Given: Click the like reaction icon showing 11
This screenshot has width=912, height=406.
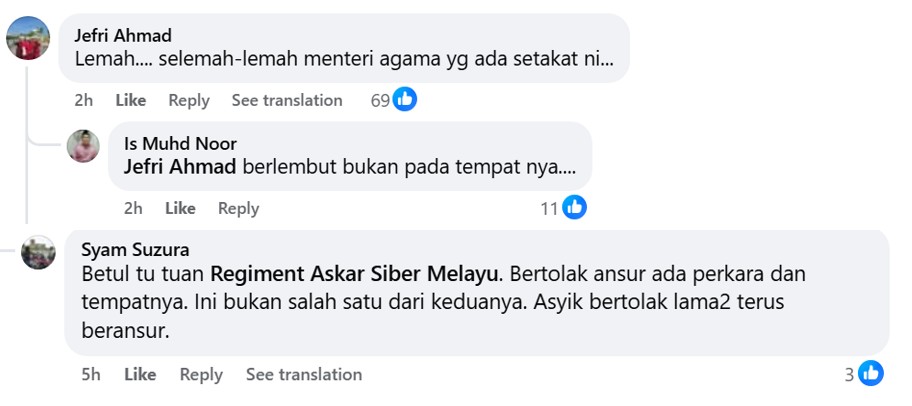Looking at the screenshot, I should pos(574,207).
